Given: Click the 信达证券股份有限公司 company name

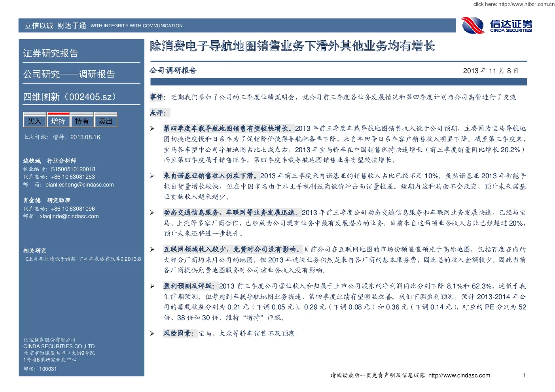Looking at the screenshot, I should point(49,340).
